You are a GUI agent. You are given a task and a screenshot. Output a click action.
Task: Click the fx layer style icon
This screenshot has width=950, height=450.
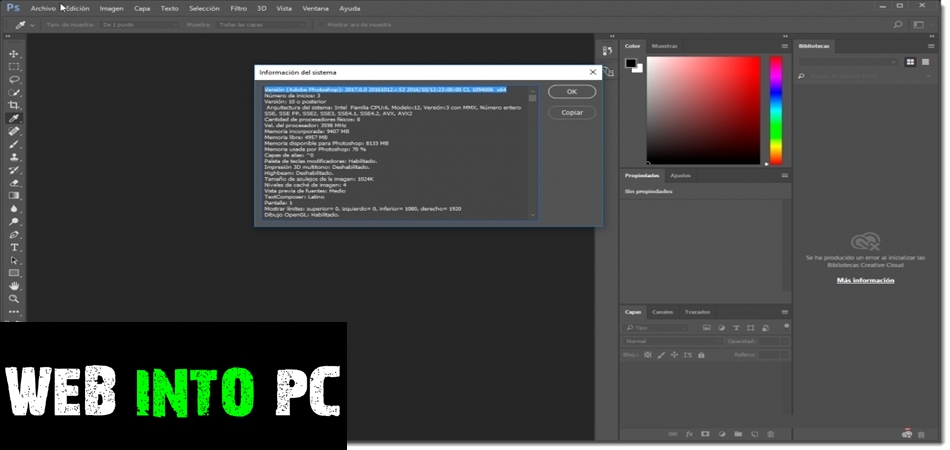pos(689,434)
